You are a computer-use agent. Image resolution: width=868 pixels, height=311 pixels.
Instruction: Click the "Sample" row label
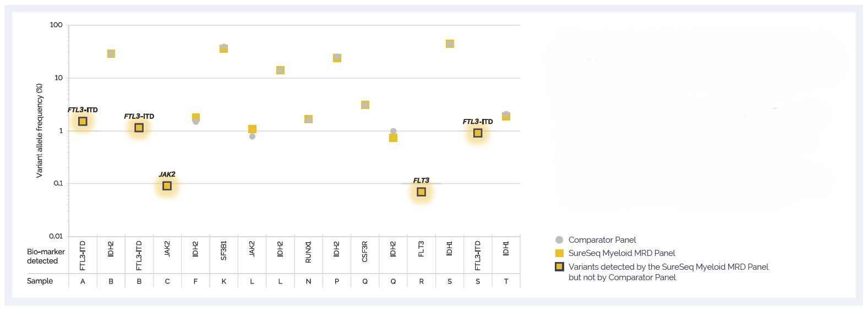(x=40, y=281)
